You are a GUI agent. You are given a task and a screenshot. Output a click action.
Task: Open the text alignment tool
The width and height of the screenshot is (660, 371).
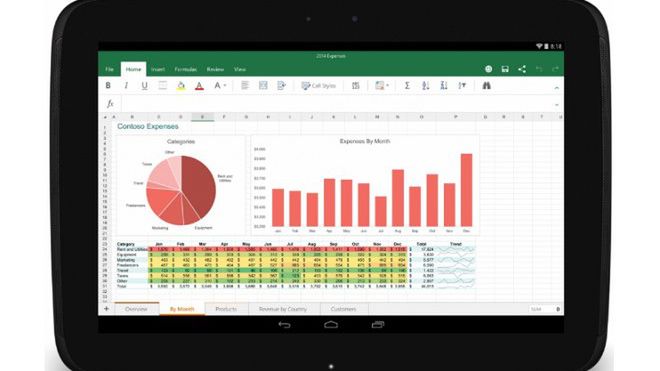coord(245,85)
